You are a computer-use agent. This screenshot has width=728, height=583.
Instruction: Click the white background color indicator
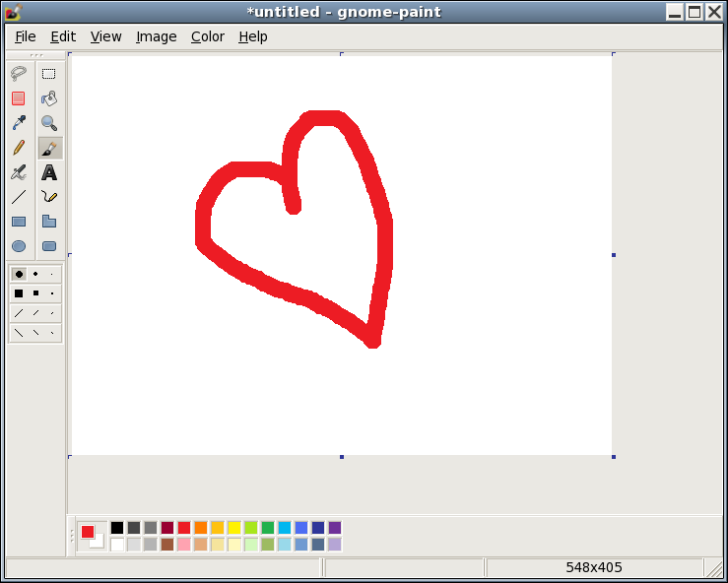(x=99, y=543)
